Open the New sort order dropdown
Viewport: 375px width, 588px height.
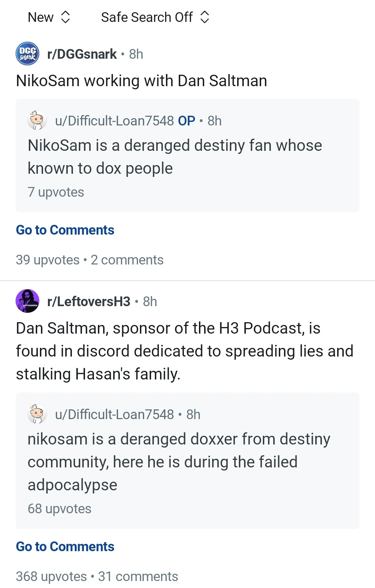click(49, 17)
